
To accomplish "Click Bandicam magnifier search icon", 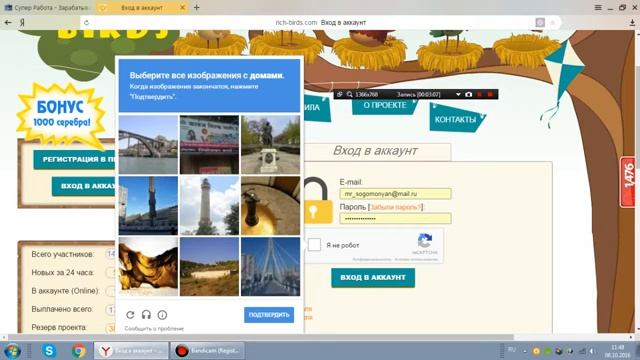I will tap(350, 94).
